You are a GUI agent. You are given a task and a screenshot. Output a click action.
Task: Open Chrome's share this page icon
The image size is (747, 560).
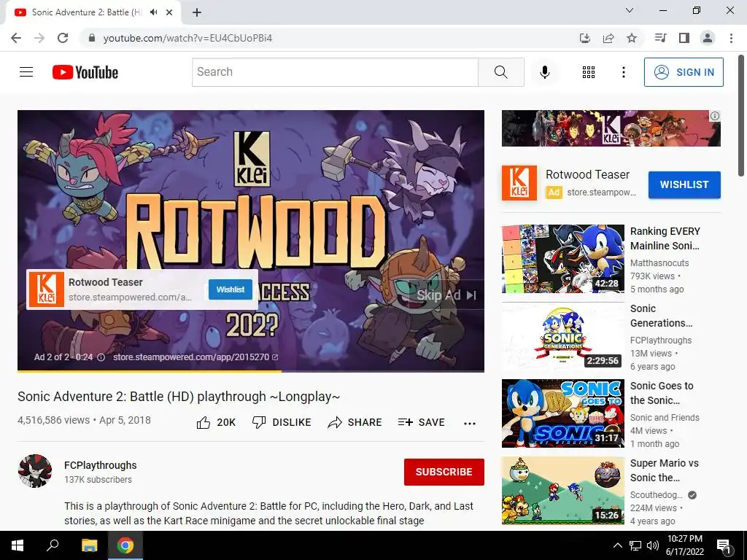point(608,38)
